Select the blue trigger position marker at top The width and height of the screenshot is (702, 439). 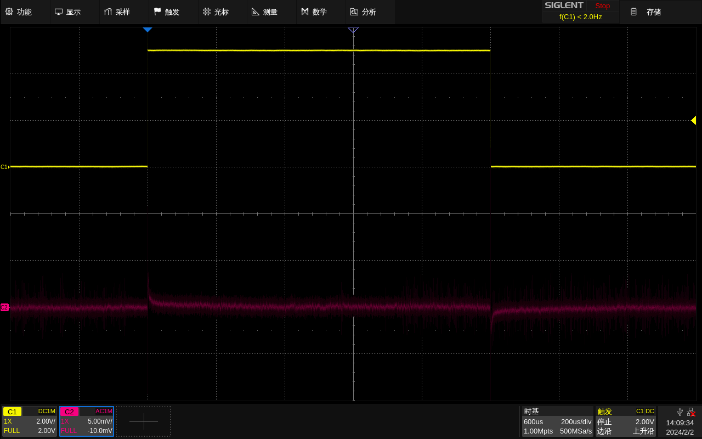point(148,30)
